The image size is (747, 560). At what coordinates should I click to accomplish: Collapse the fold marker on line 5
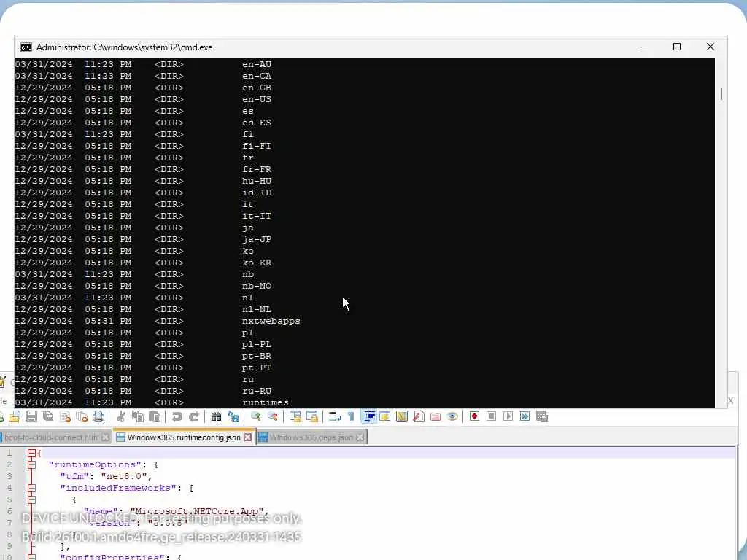[31, 500]
